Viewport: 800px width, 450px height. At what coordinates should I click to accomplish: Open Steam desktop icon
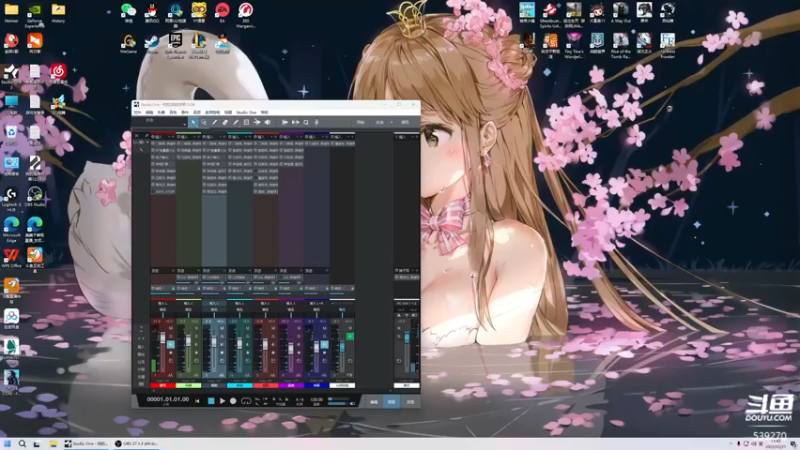point(152,44)
